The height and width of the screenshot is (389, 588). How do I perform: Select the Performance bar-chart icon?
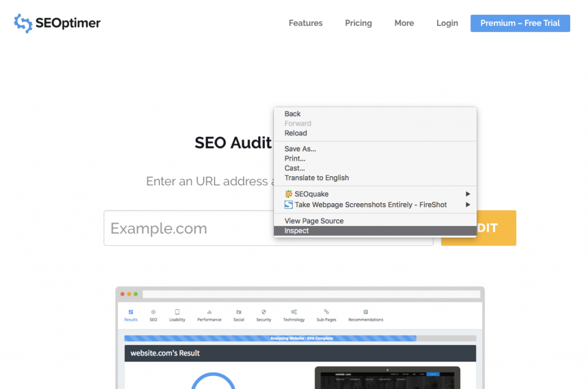[x=209, y=312]
